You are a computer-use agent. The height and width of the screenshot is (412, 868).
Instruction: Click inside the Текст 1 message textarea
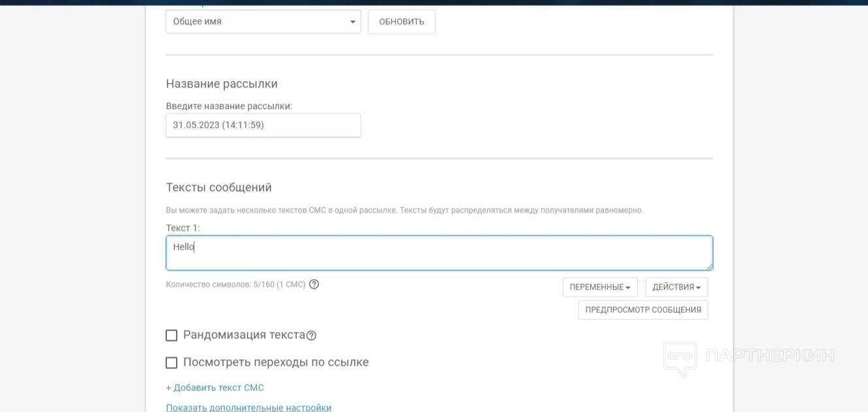pos(439,253)
